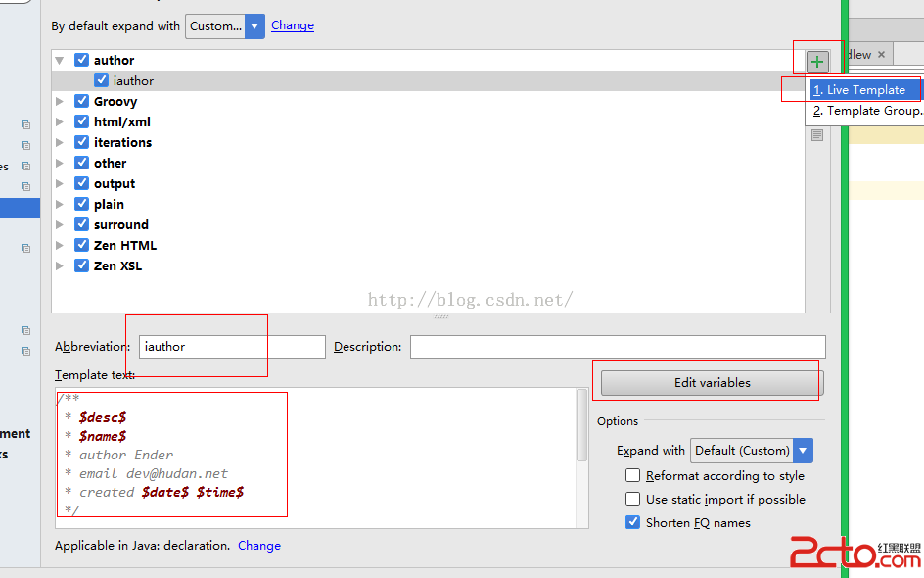Expand the Zen XSL group arrow

click(x=60, y=266)
